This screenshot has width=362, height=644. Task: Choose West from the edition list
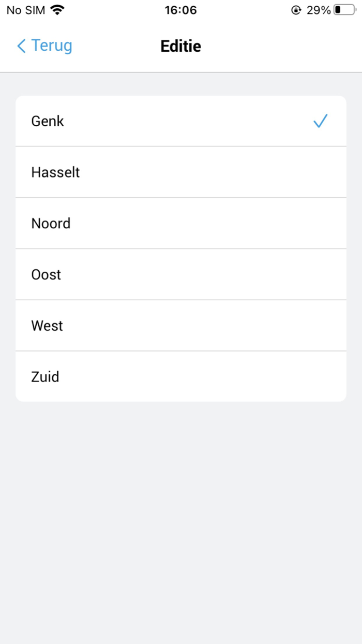[x=181, y=326]
